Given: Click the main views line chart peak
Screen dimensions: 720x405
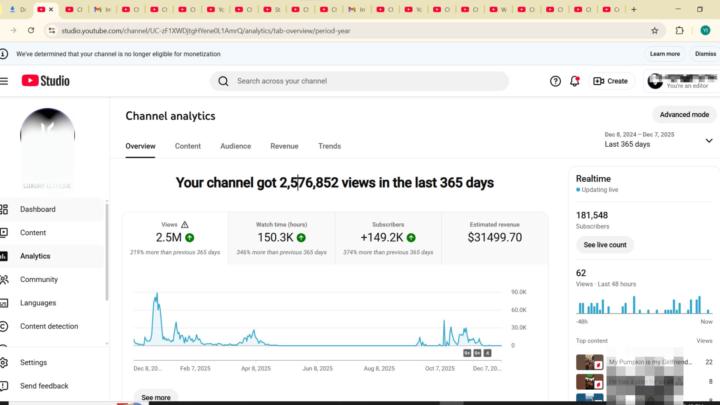Looking at the screenshot, I should (157, 295).
